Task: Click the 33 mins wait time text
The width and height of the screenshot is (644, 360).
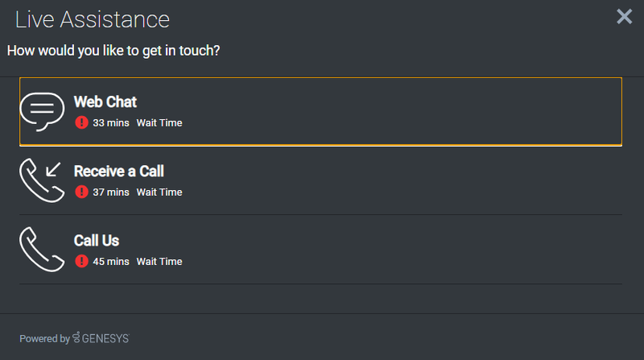Action: (x=111, y=123)
